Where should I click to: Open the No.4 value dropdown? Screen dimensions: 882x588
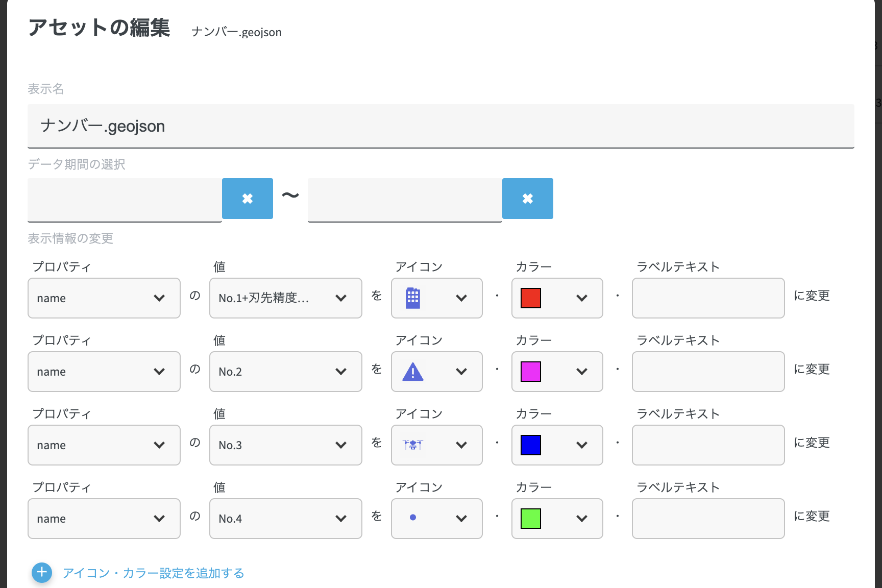tap(285, 519)
